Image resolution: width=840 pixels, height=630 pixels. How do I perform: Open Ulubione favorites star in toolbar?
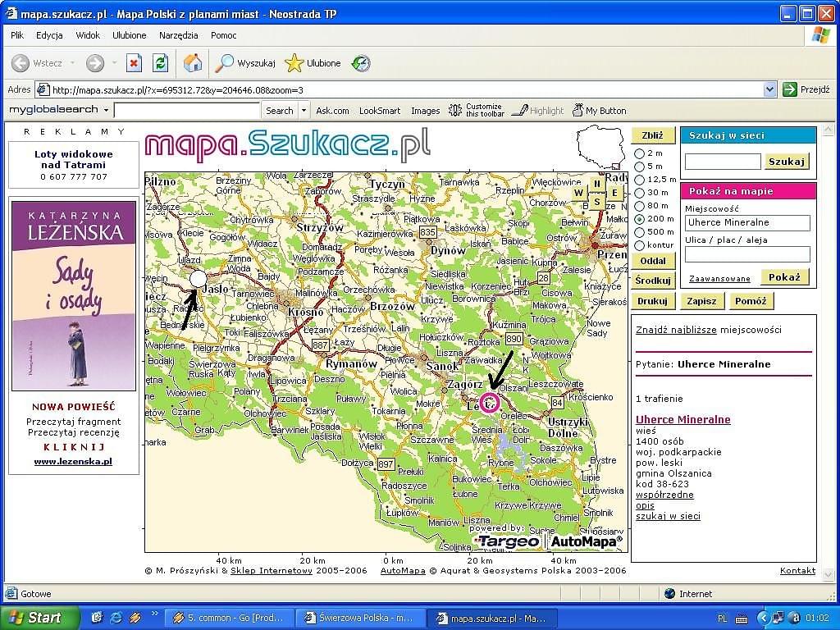coord(294,63)
